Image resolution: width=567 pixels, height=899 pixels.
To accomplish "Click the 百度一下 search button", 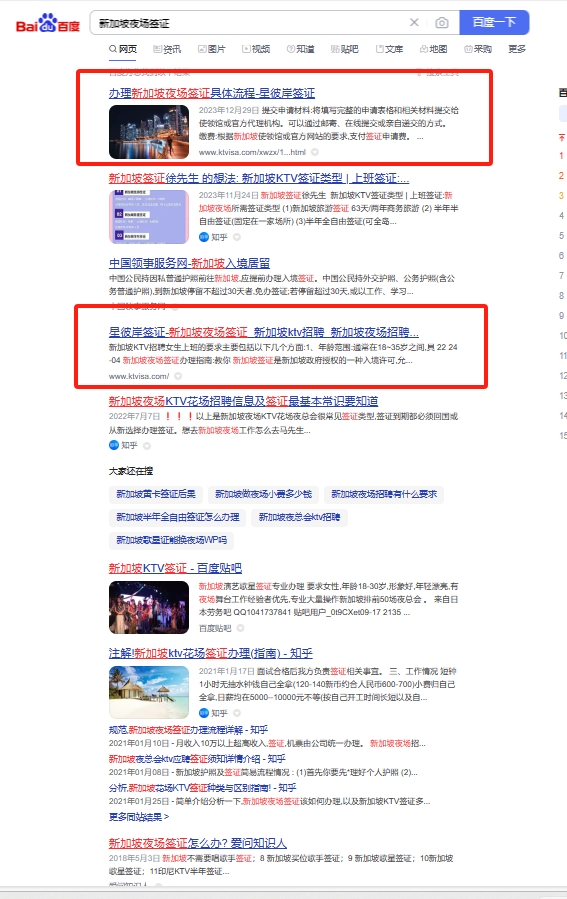I will pyautogui.click(x=494, y=22).
